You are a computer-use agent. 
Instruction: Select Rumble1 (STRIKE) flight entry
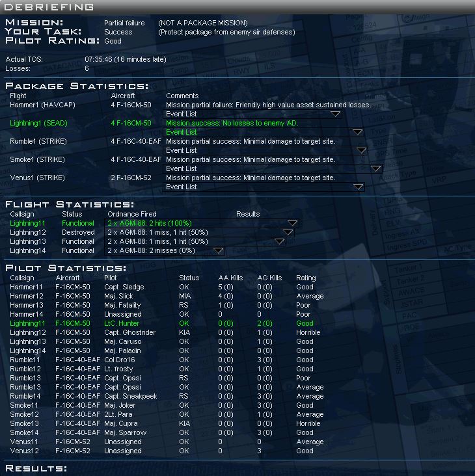coord(38,142)
